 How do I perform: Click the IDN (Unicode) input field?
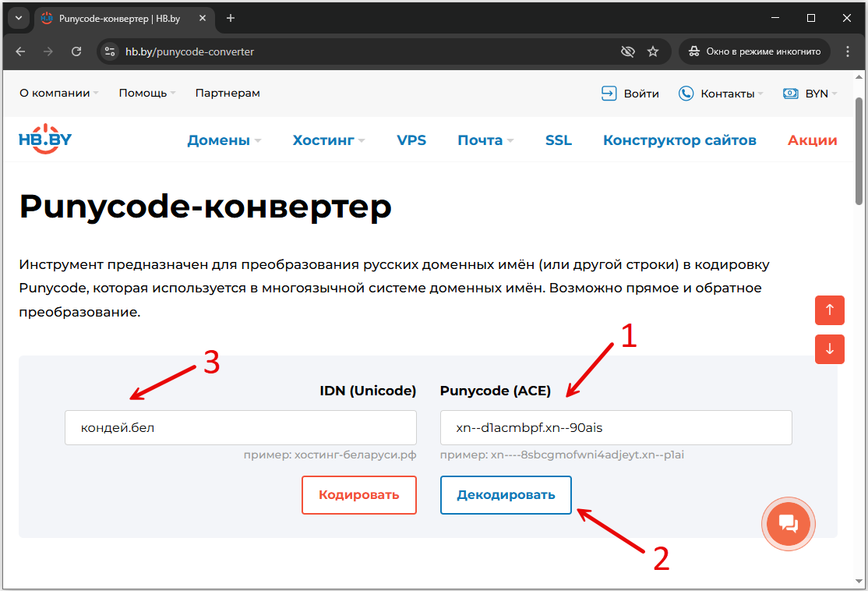(240, 427)
